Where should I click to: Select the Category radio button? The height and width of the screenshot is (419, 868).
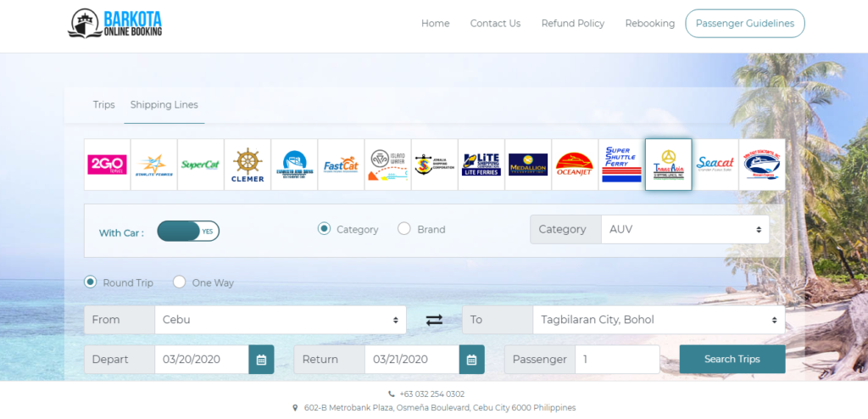pyautogui.click(x=324, y=228)
